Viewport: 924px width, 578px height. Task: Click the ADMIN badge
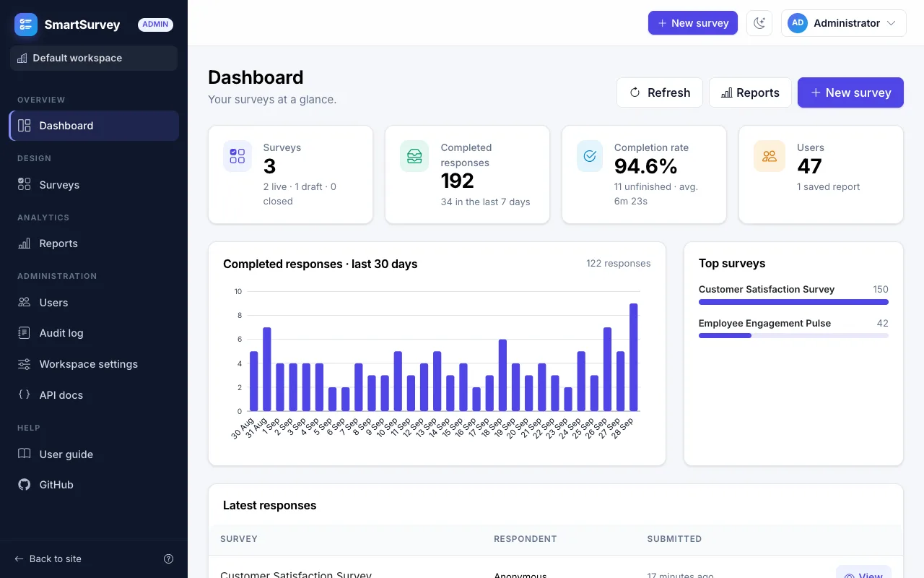(x=155, y=25)
